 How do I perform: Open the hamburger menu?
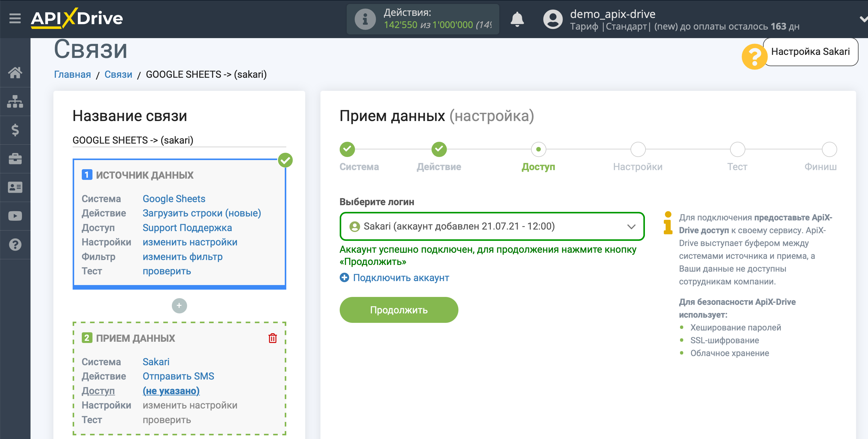pos(15,18)
